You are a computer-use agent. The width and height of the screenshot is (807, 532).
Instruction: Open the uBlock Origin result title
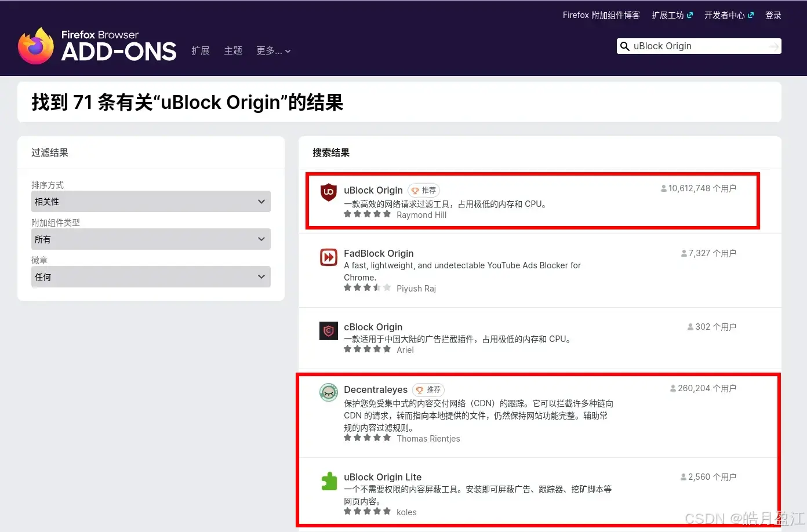coord(373,190)
